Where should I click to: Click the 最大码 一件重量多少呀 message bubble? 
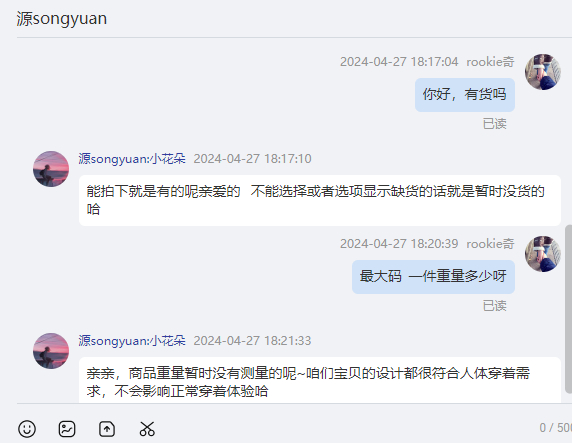[x=433, y=277]
